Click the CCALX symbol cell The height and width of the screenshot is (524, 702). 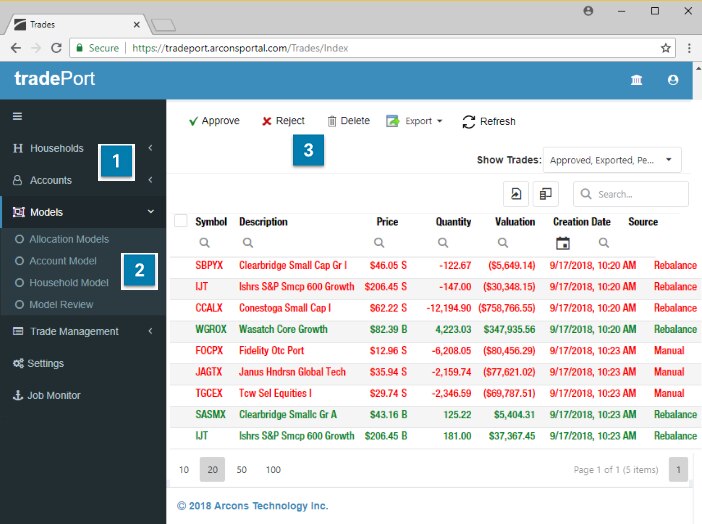click(209, 308)
